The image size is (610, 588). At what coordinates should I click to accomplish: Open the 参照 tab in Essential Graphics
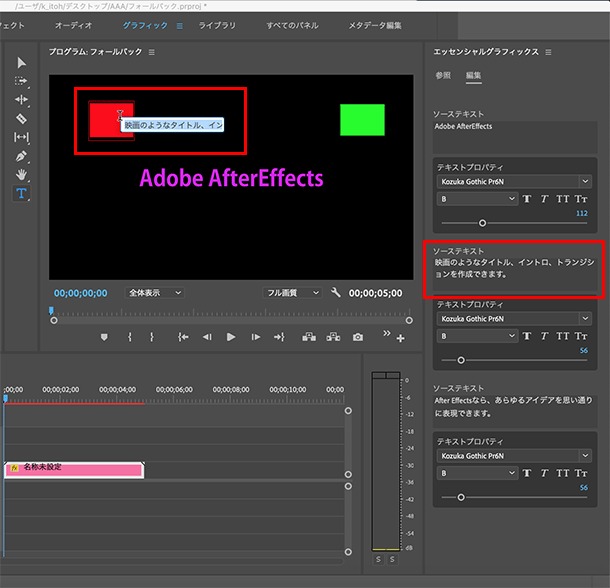coord(443,75)
